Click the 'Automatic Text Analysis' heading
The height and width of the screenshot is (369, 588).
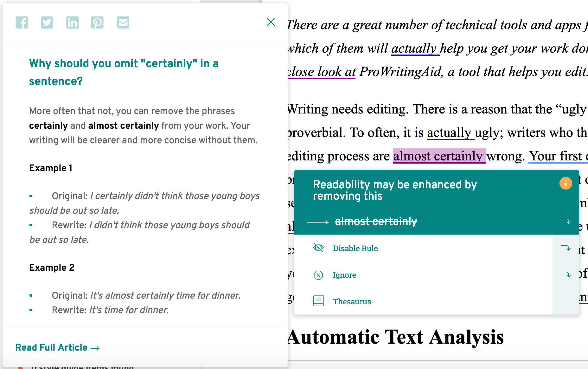pos(395,337)
